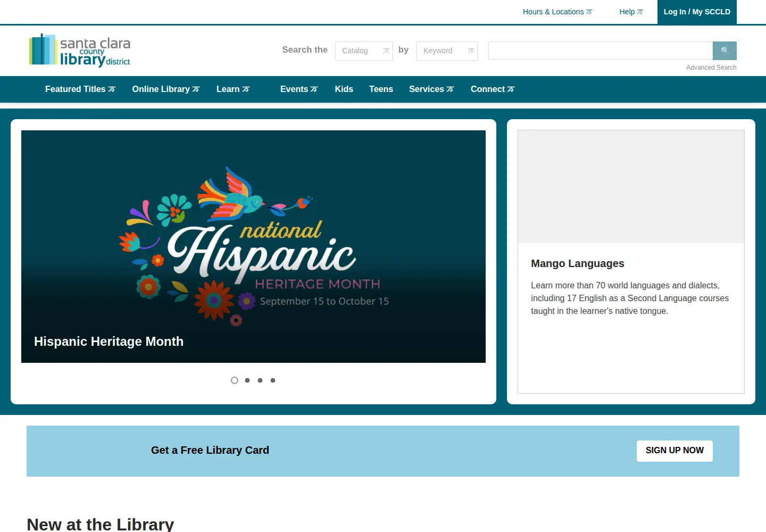Image resolution: width=766 pixels, height=532 pixels.
Task: Expand the Help menu
Action: pyautogui.click(x=631, y=12)
